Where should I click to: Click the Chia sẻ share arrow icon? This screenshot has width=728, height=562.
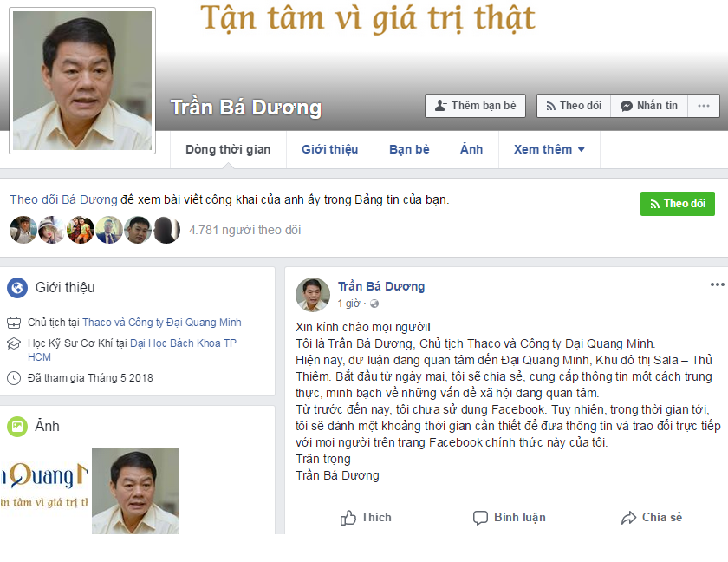[x=628, y=518]
